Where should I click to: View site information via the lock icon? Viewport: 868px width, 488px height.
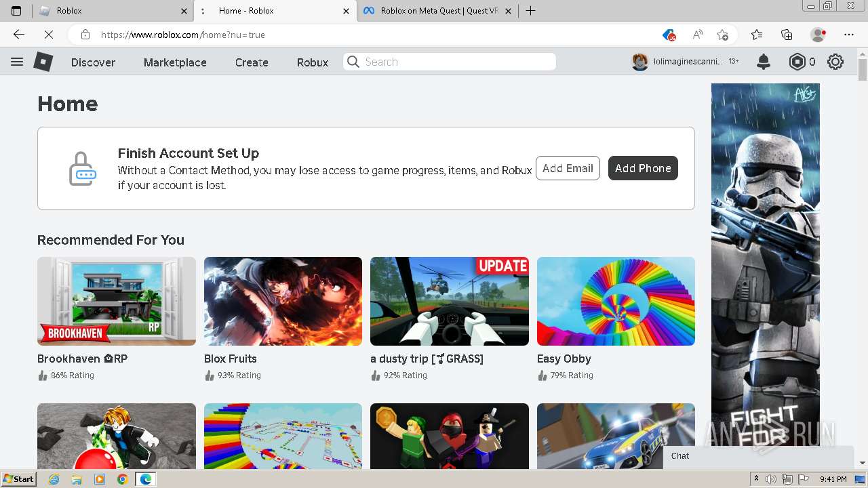(85, 35)
